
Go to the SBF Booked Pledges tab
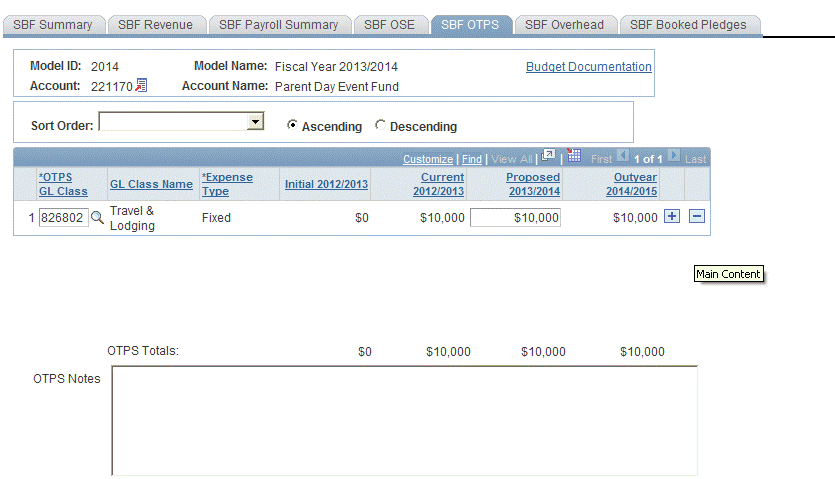tap(688, 25)
